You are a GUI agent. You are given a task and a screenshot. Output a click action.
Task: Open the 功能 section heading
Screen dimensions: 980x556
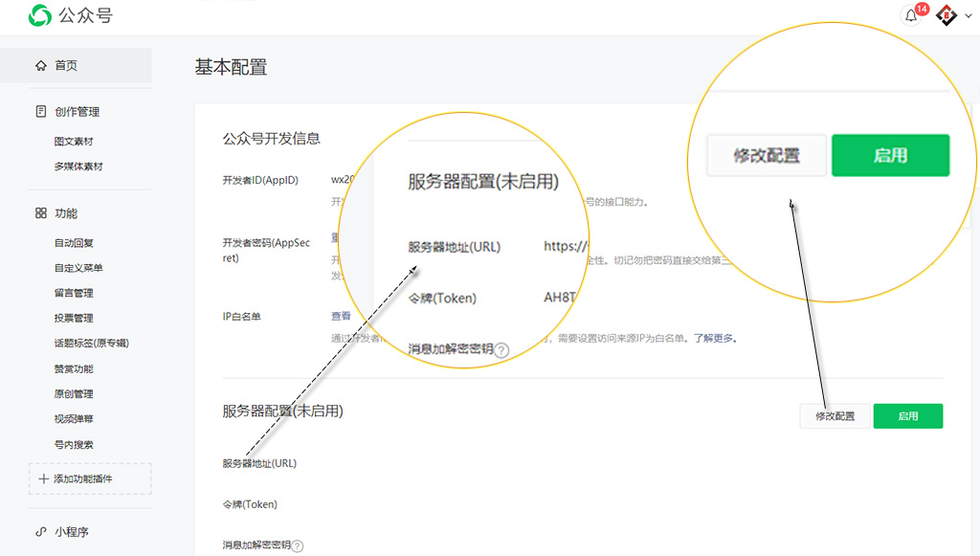[66, 213]
